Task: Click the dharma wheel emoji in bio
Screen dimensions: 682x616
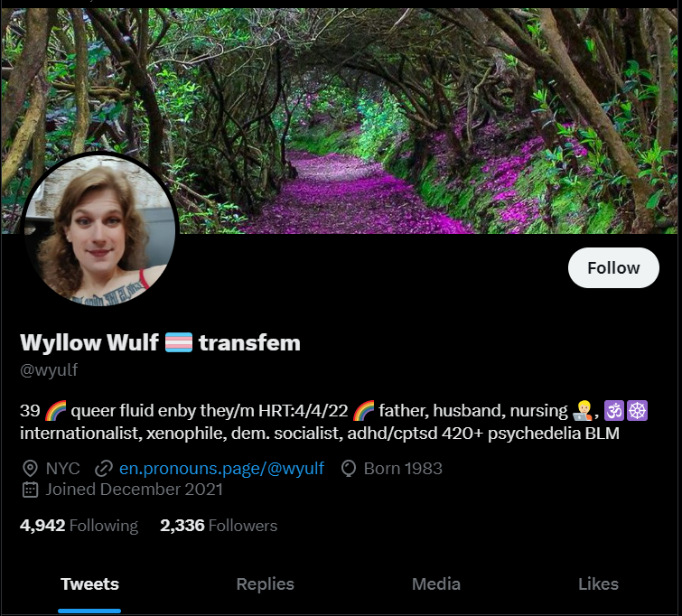Action: click(637, 411)
